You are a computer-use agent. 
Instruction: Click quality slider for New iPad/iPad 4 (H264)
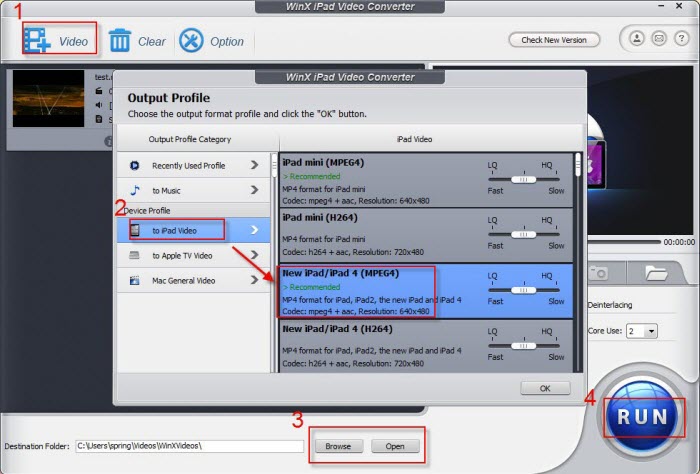tap(524, 346)
